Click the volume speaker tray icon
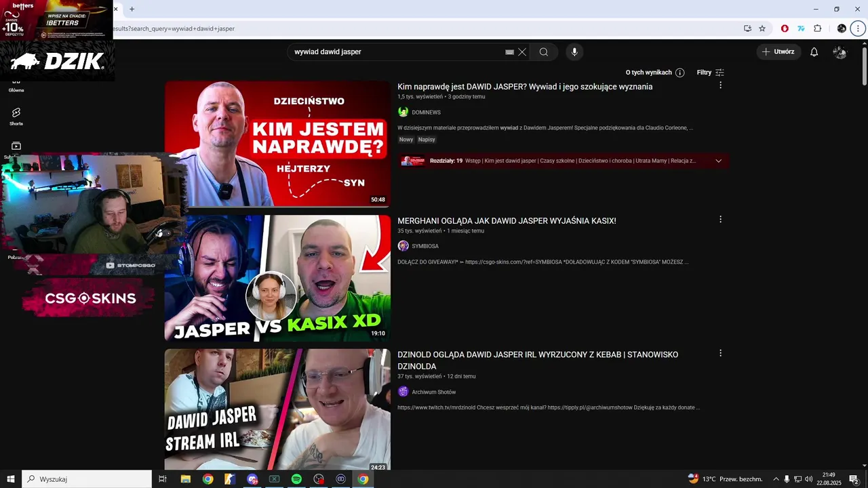 [x=808, y=479]
